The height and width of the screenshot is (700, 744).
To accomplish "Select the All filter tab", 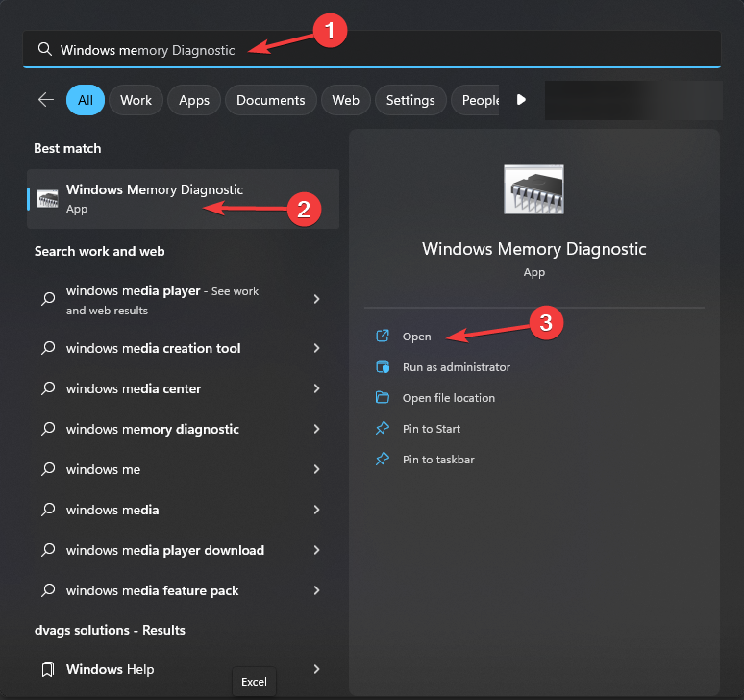I will (x=86, y=100).
